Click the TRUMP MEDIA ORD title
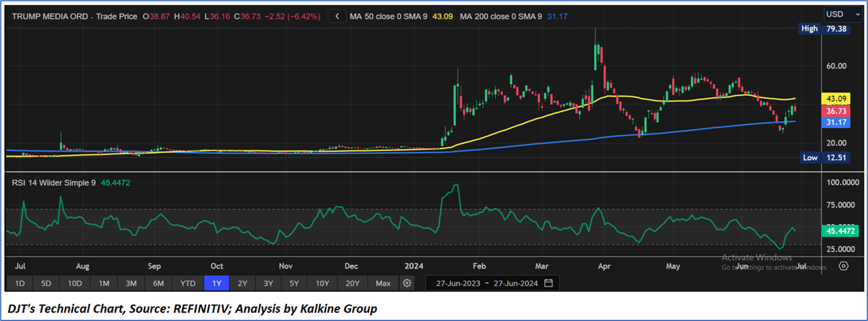The width and height of the screenshot is (868, 321). pyautogui.click(x=49, y=17)
